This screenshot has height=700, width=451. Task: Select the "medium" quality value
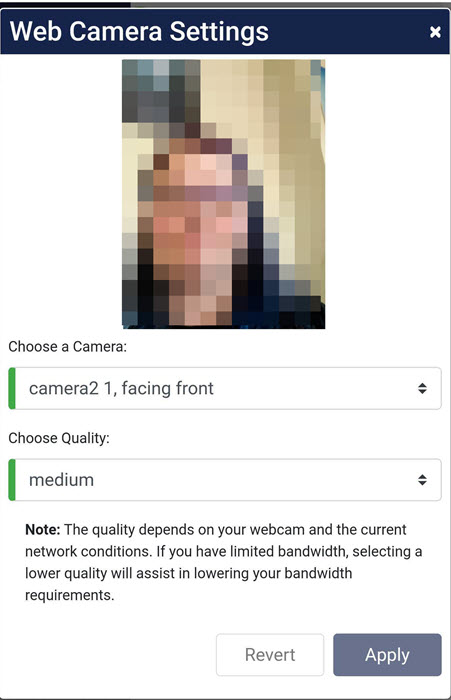[62, 480]
